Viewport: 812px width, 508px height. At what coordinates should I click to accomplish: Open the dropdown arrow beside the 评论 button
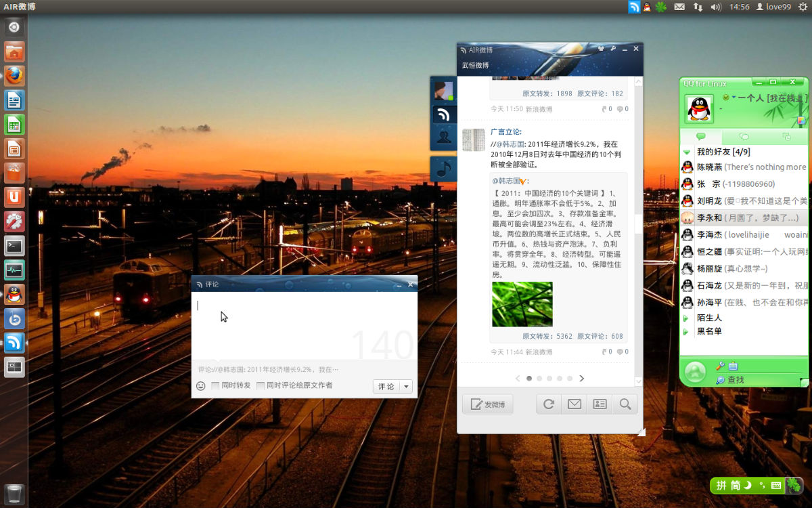click(406, 386)
